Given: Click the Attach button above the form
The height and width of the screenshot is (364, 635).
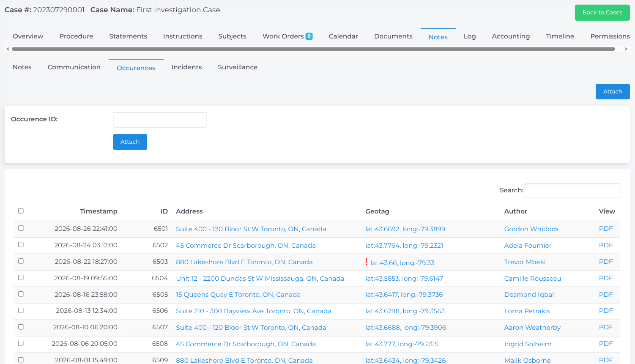Looking at the screenshot, I should click(x=613, y=92).
